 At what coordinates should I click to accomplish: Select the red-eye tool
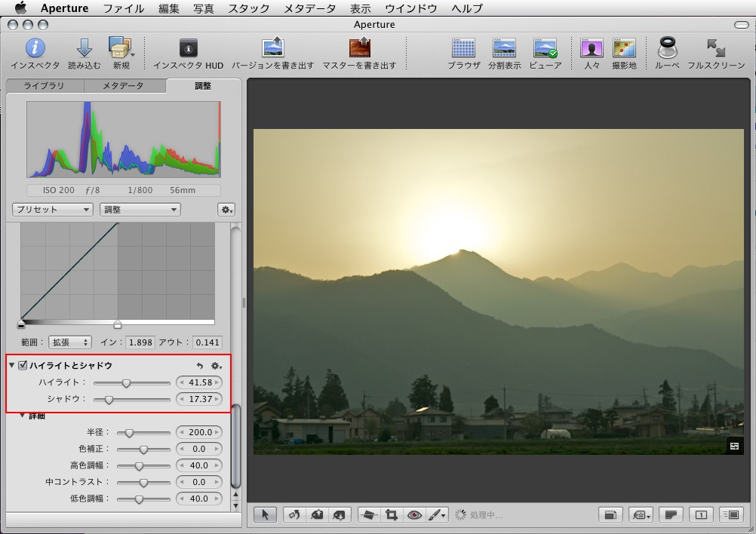pos(414,515)
